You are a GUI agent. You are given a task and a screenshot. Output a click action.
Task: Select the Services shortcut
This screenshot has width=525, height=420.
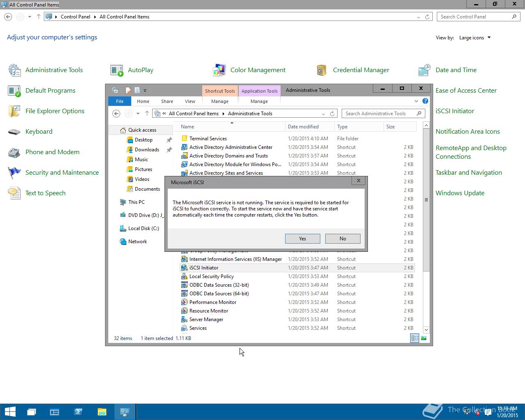click(x=297, y=328)
